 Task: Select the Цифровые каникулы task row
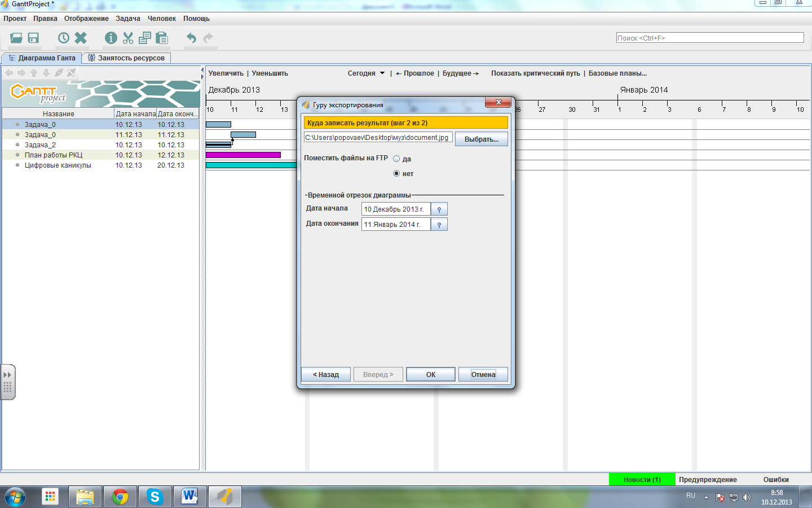pos(100,165)
